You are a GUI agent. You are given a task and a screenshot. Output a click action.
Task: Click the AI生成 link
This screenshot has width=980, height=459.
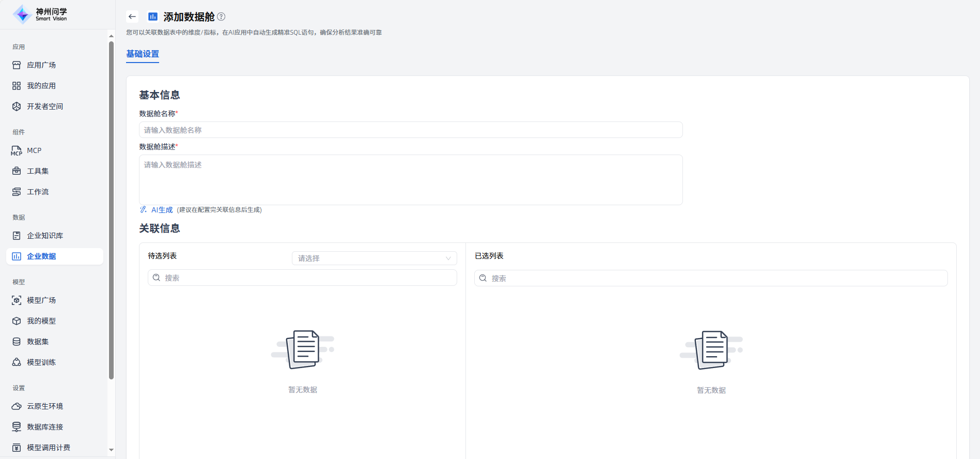(x=162, y=210)
